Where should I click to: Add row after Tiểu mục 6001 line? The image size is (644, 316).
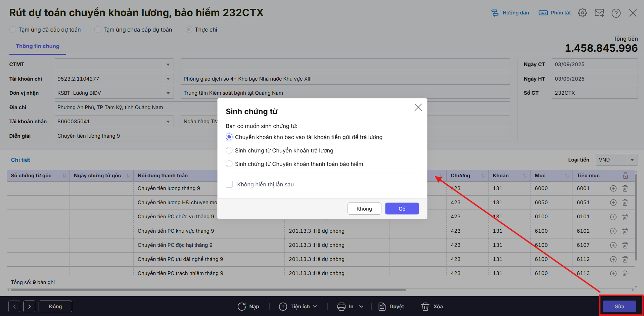[x=613, y=188]
